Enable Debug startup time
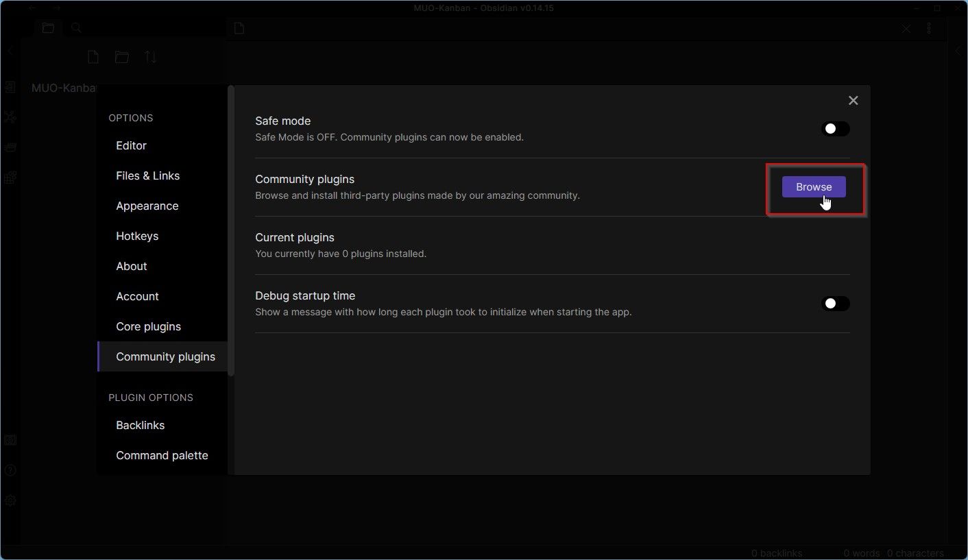The height and width of the screenshot is (560, 968). [835, 303]
